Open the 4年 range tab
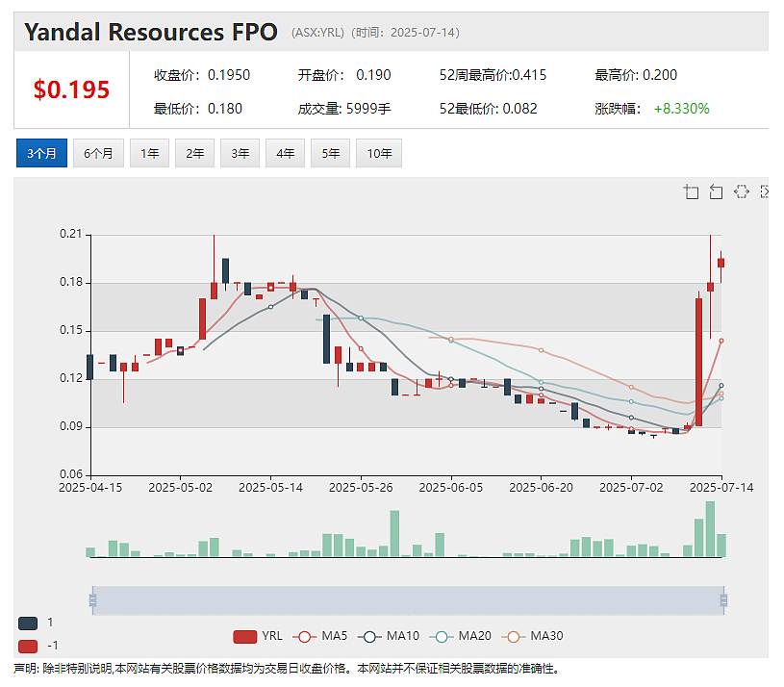The height and width of the screenshot is (687, 784). pyautogui.click(x=285, y=153)
